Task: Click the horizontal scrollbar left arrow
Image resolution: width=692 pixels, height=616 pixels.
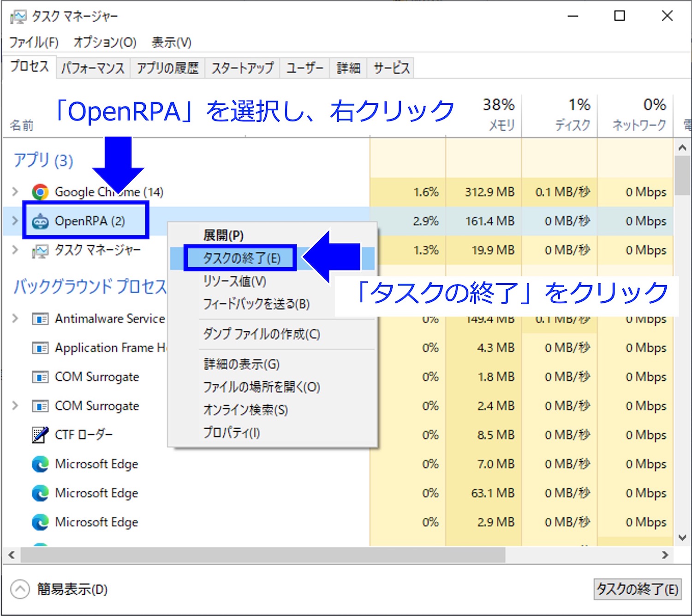Action: point(12,555)
